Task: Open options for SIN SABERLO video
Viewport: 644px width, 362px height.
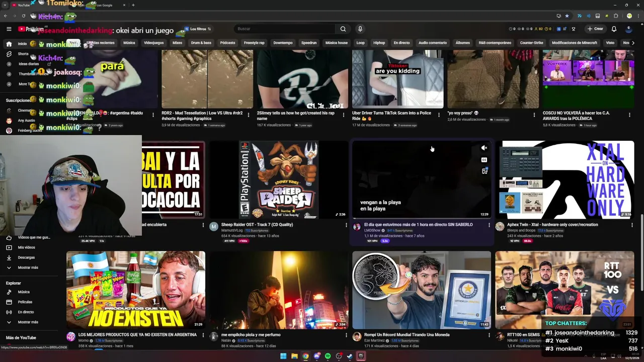Action: click(x=489, y=225)
